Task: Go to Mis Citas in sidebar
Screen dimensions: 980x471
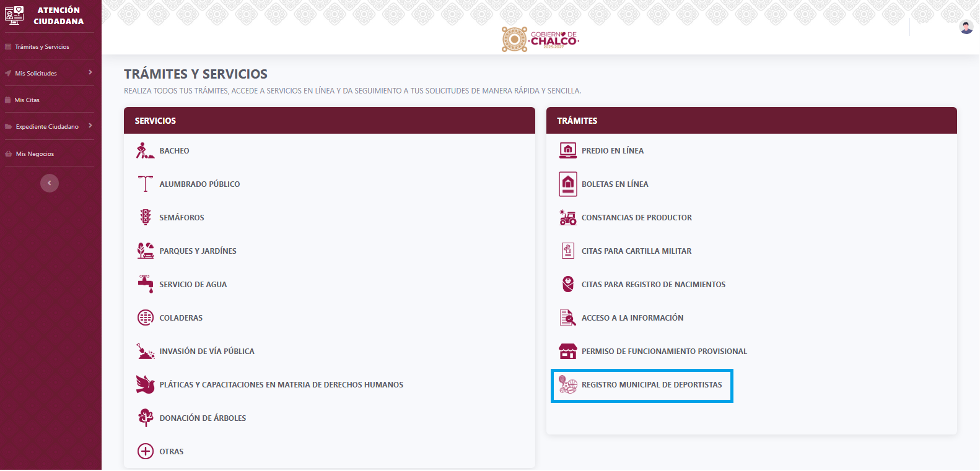Action: pyautogui.click(x=27, y=100)
